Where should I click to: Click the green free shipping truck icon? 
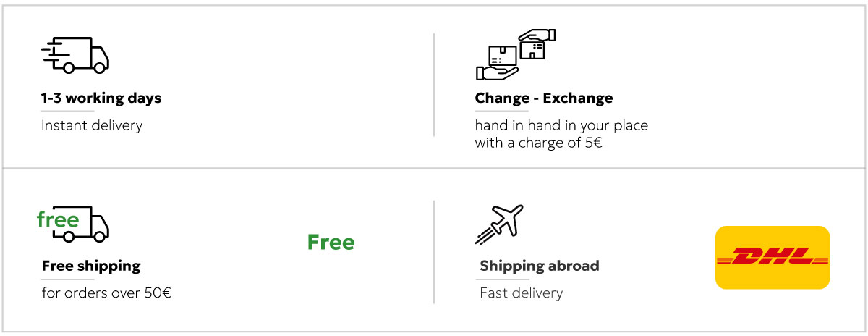tap(73, 223)
